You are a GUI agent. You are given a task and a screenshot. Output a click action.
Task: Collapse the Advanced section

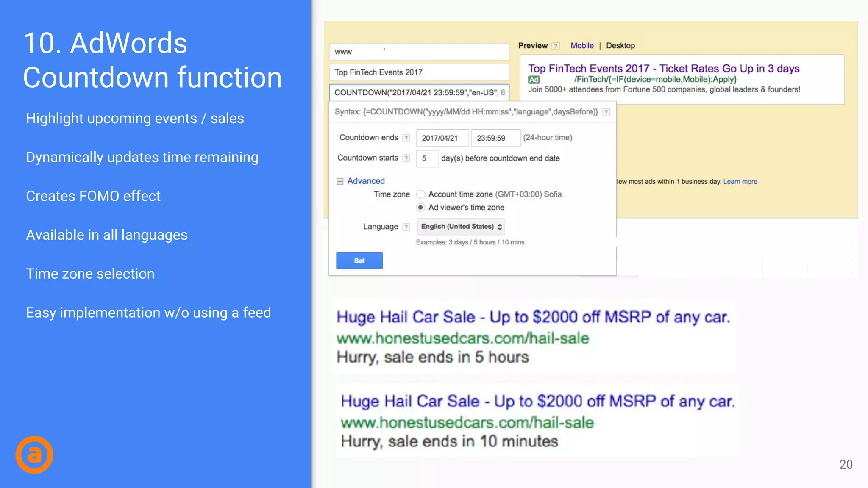[x=340, y=181]
